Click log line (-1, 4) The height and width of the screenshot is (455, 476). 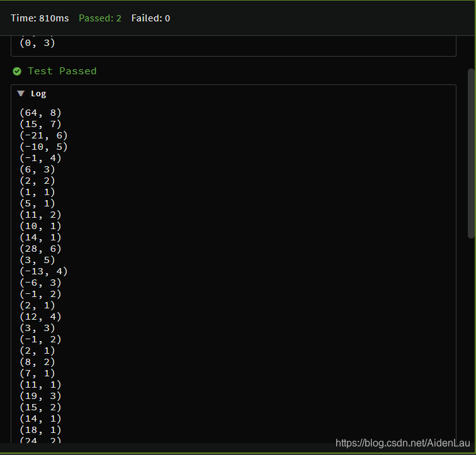click(40, 158)
